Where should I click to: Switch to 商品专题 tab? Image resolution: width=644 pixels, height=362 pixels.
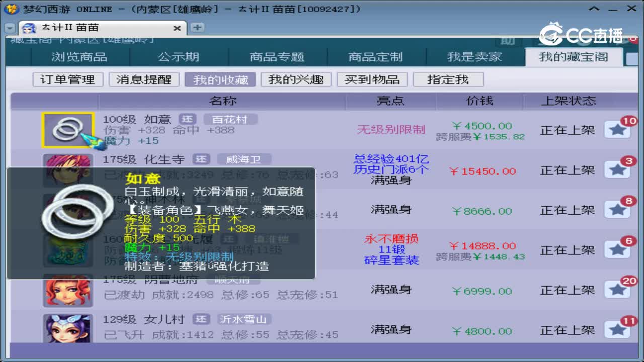pyautogui.click(x=277, y=57)
